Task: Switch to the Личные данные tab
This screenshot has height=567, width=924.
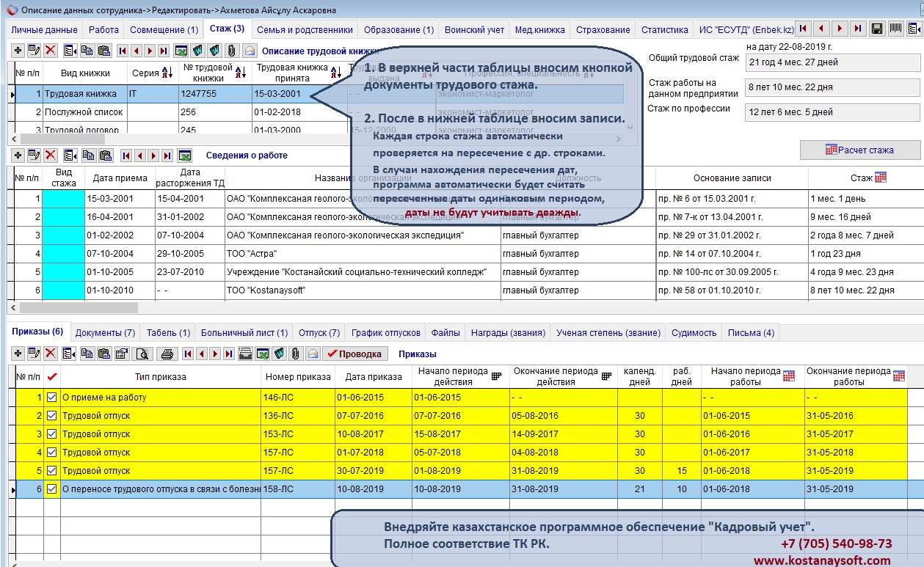Action: pyautogui.click(x=44, y=30)
